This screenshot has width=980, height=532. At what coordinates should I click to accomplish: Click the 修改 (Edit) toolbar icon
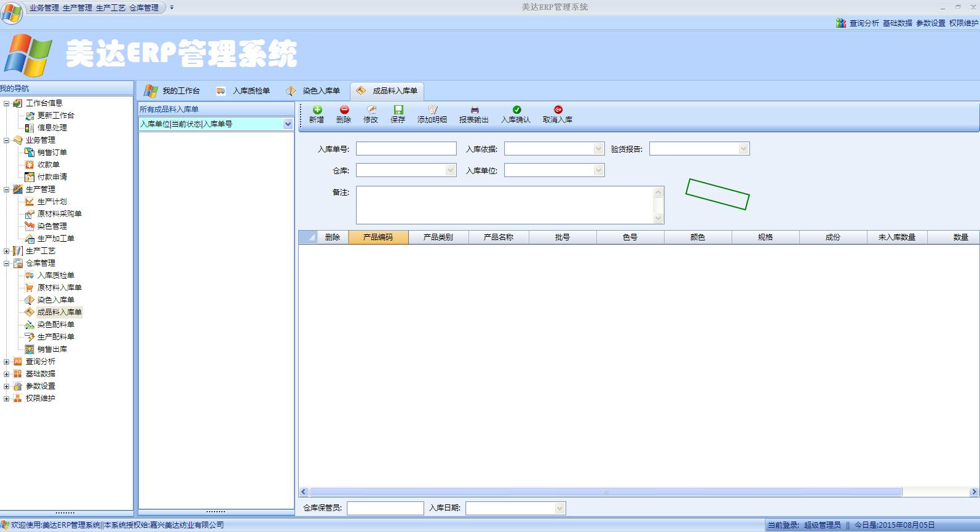[371, 110]
